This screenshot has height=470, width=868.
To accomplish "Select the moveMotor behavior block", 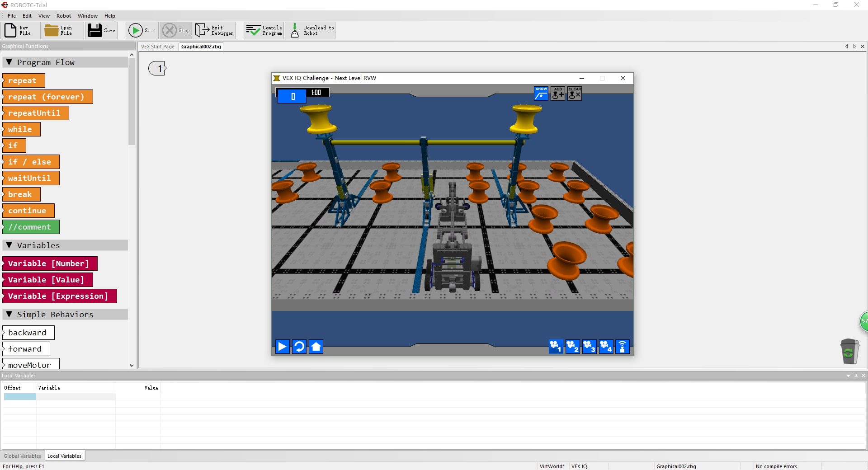I will click(x=31, y=364).
